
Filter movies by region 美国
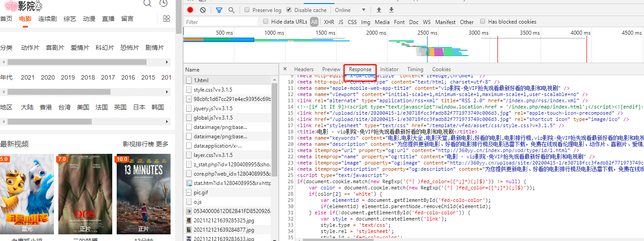(83, 107)
